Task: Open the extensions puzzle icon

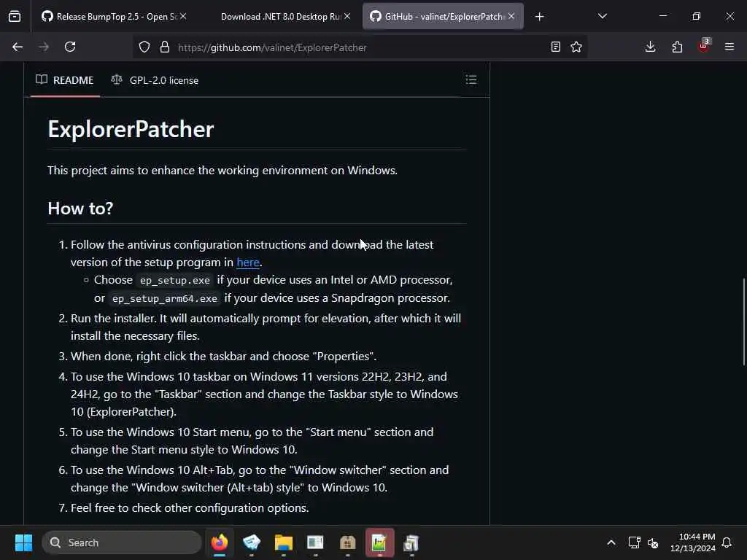Action: point(677,47)
